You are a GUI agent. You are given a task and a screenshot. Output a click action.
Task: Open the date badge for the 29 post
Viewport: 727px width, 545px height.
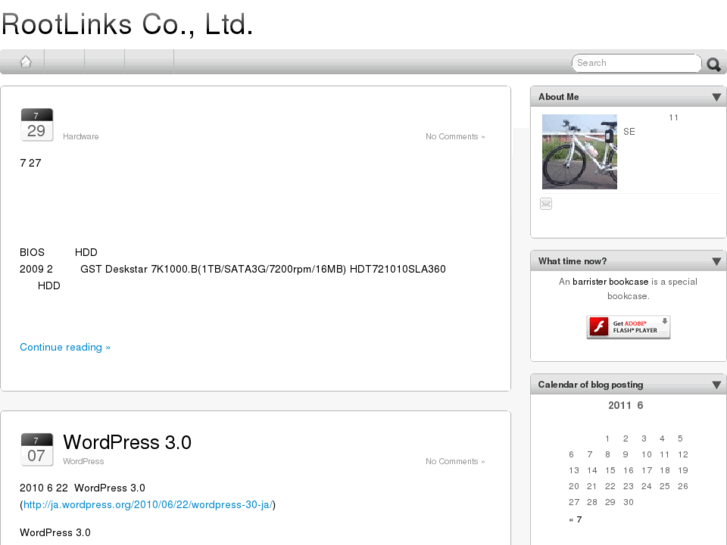click(x=37, y=125)
